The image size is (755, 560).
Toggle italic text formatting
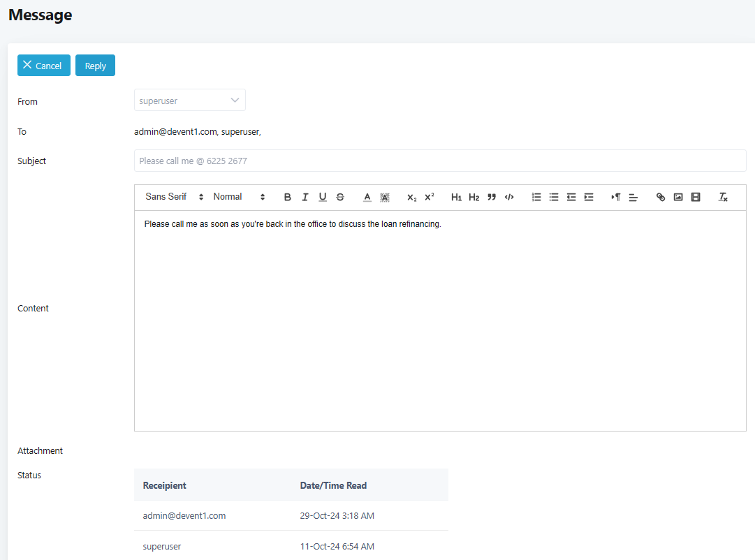[305, 198]
